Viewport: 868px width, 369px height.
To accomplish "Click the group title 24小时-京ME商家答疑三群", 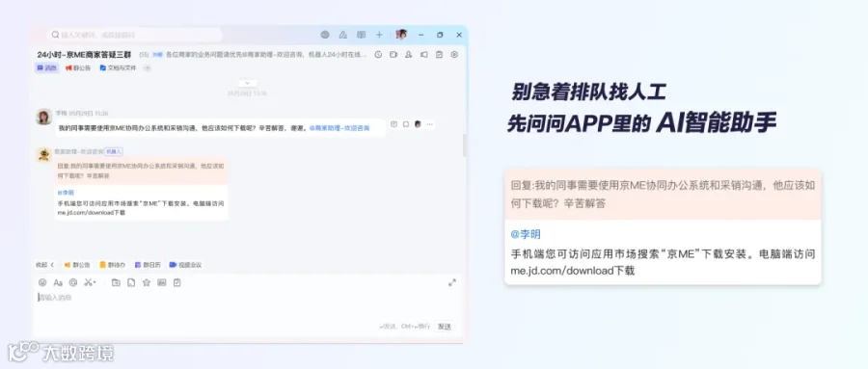I will [84, 55].
